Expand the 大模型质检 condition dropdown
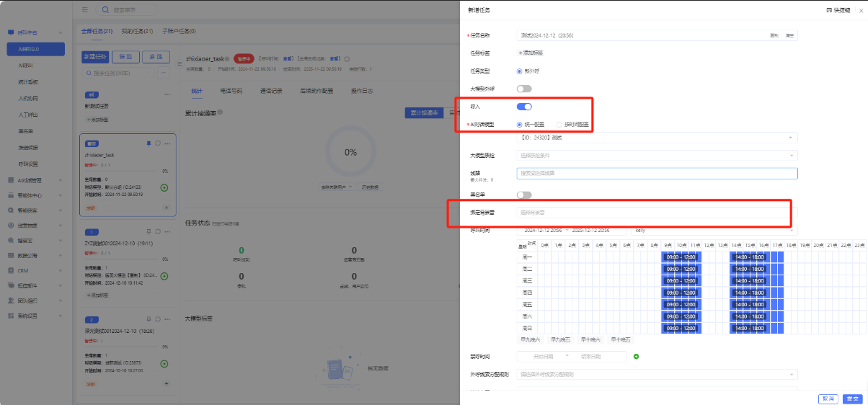Screen dimensions: 868x405 (657, 155)
